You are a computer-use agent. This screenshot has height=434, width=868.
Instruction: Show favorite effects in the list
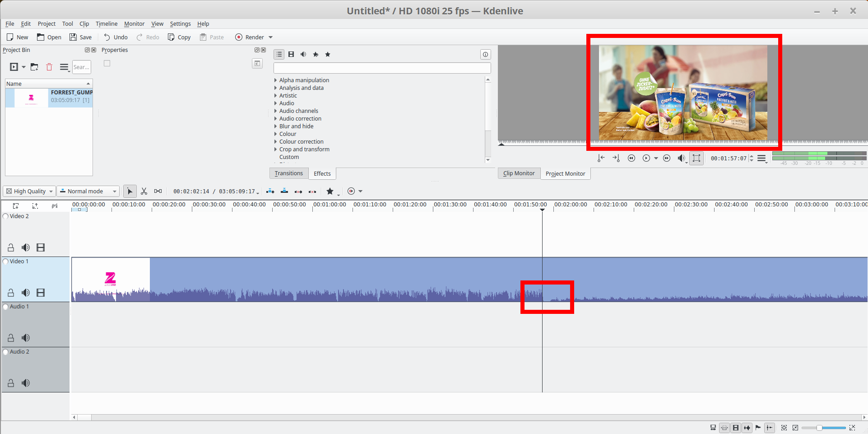(328, 55)
